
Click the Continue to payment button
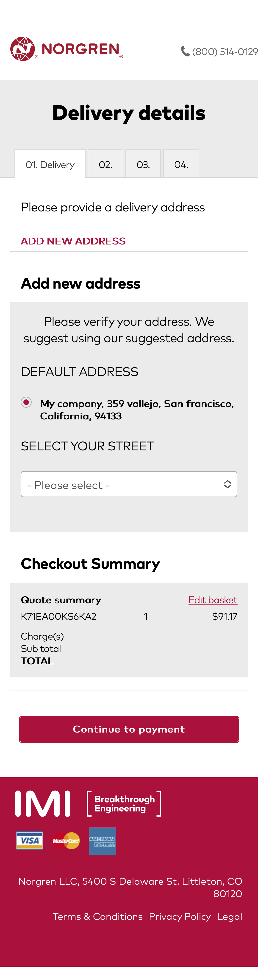pos(129,729)
